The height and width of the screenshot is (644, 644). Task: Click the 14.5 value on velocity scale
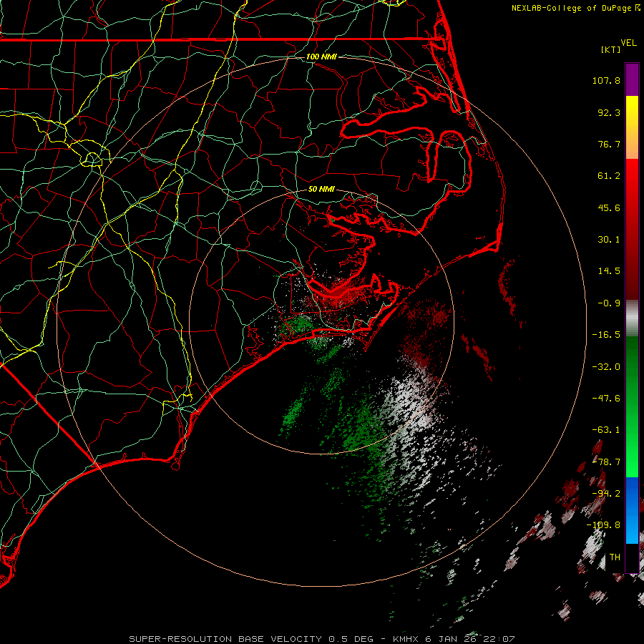click(x=609, y=271)
